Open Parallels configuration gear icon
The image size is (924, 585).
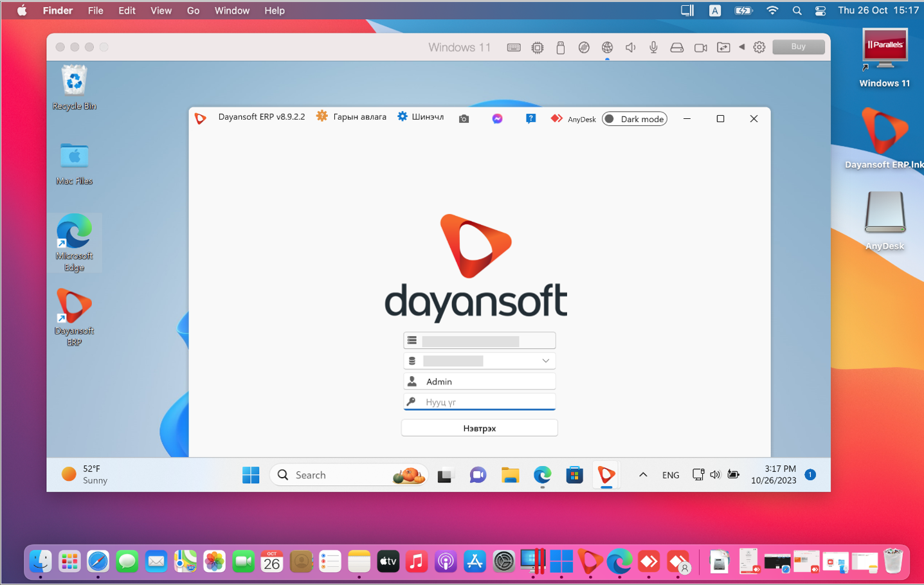point(759,48)
